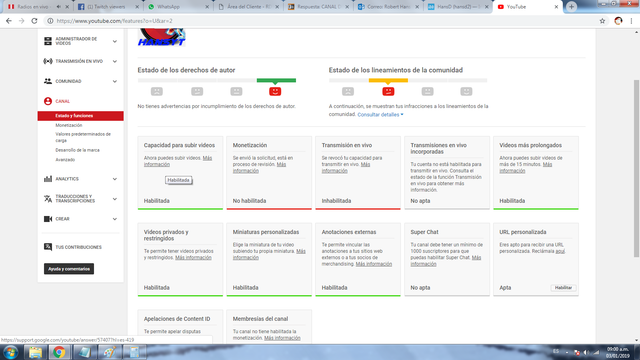
Task: Click the volume icon in system tray
Action: (x=586, y=352)
